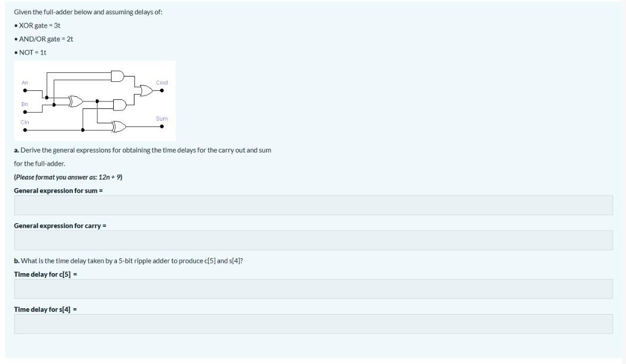
Task: Click the Sum label in the diagram
Action: (162, 118)
